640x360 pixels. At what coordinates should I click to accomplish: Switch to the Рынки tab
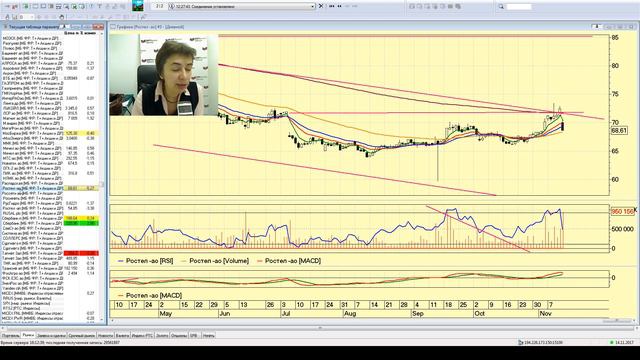(28, 336)
